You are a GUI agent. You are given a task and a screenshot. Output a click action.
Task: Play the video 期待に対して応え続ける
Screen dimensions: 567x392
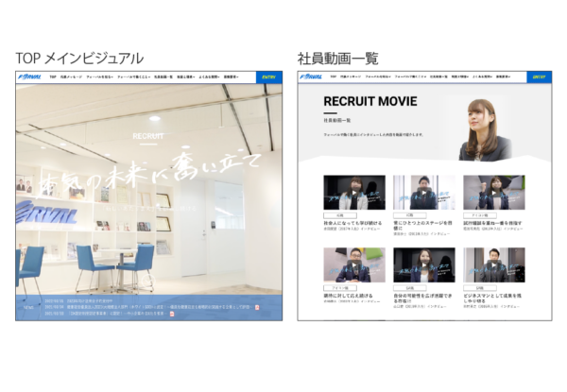pos(354,264)
